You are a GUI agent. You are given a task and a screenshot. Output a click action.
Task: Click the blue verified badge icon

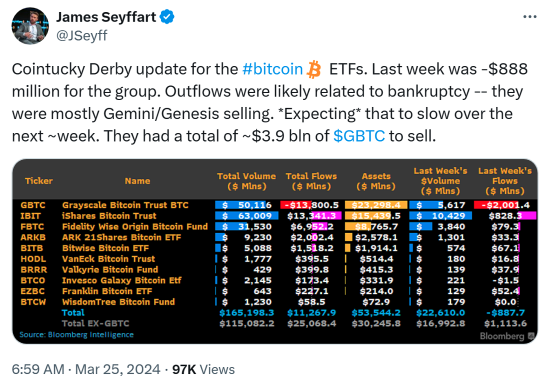[x=167, y=17]
